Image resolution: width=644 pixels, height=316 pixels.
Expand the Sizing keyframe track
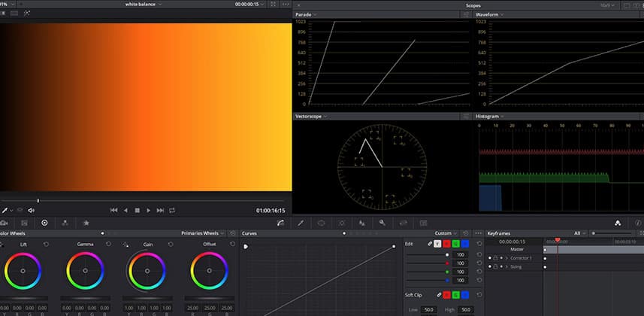click(506, 267)
